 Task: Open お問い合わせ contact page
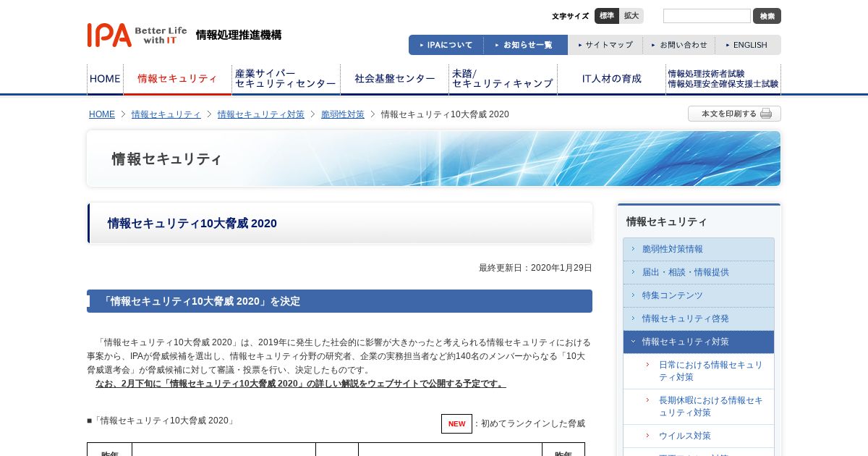(x=679, y=45)
